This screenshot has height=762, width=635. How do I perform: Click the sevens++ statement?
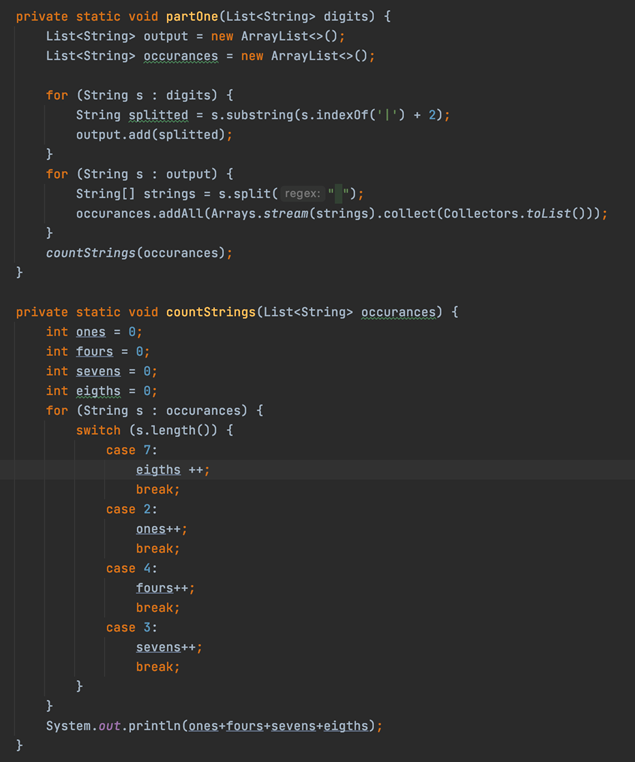pos(170,648)
